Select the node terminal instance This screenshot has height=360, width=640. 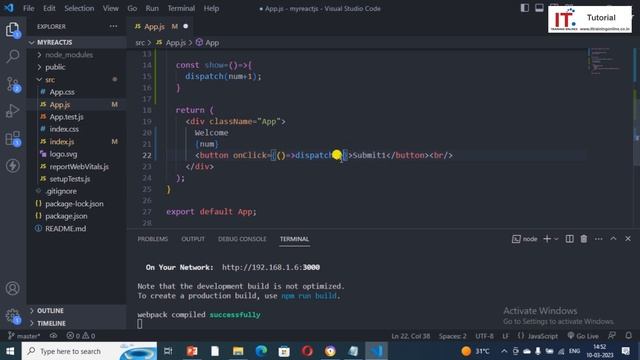525,239
